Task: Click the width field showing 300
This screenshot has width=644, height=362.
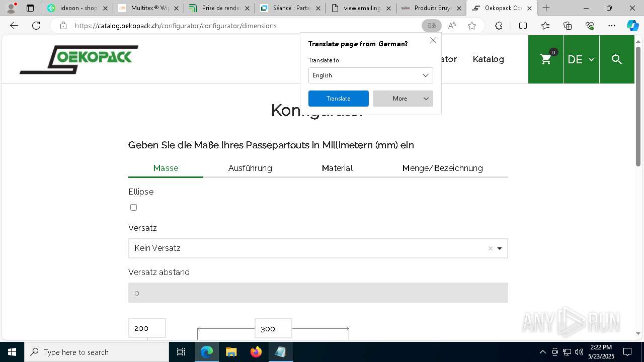Action: [x=273, y=328]
